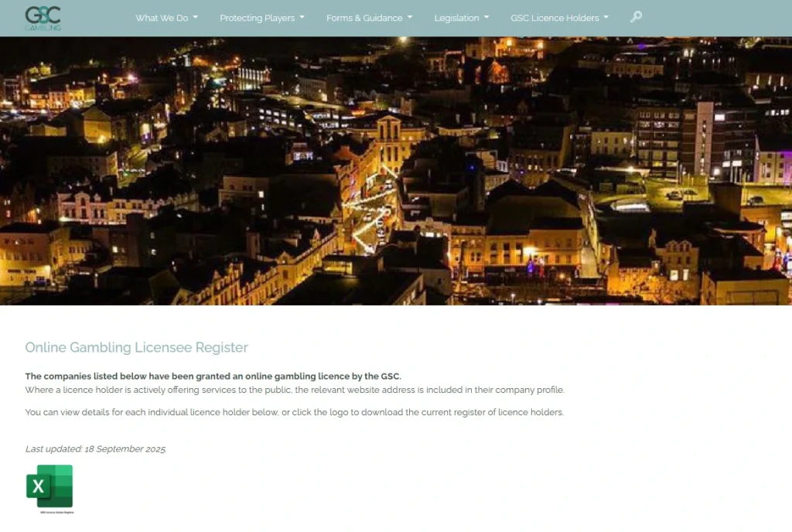This screenshot has height=532, width=792.
Task: Expand the Forms & Guidance dropdown arrow
Action: (410, 17)
